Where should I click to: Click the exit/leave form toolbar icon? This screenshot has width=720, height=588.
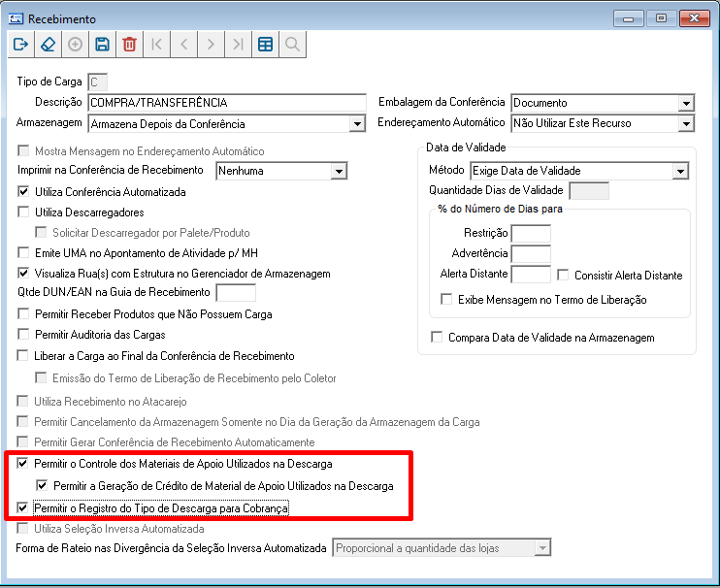(x=20, y=45)
